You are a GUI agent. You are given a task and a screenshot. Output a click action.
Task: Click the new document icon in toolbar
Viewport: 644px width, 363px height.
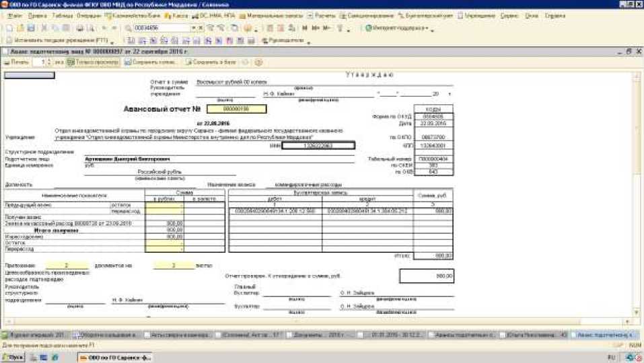[9, 28]
